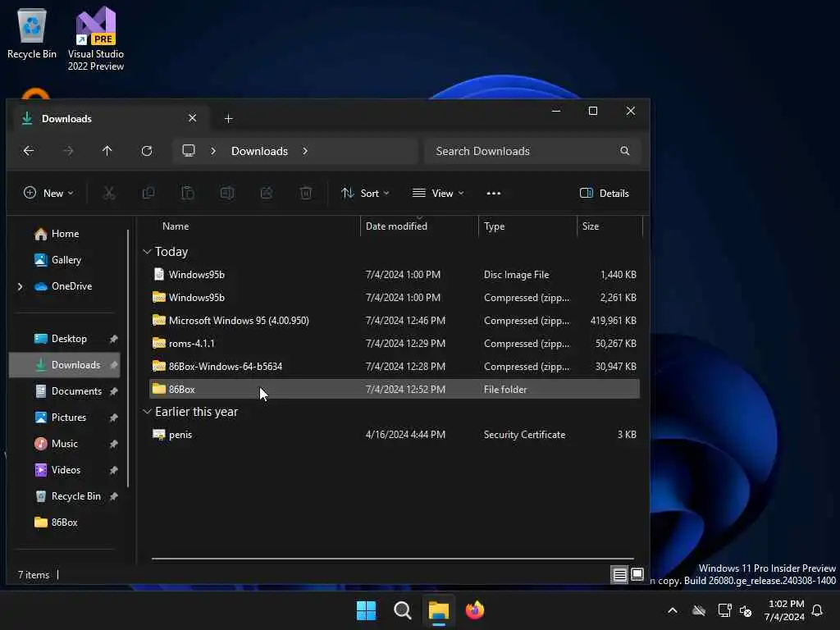Click Downloads in the address bar
The height and width of the screenshot is (630, 840).
pos(259,151)
